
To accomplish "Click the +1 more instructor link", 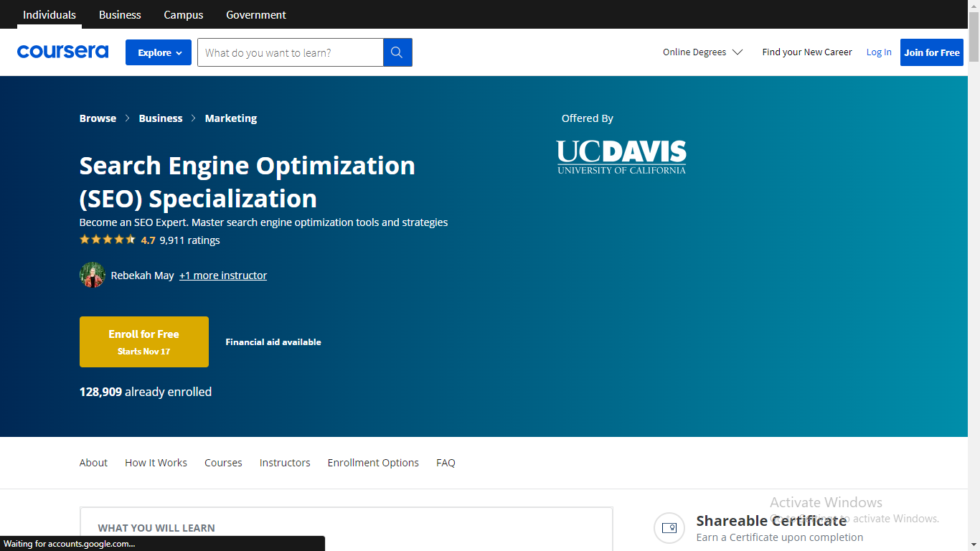I will point(223,275).
